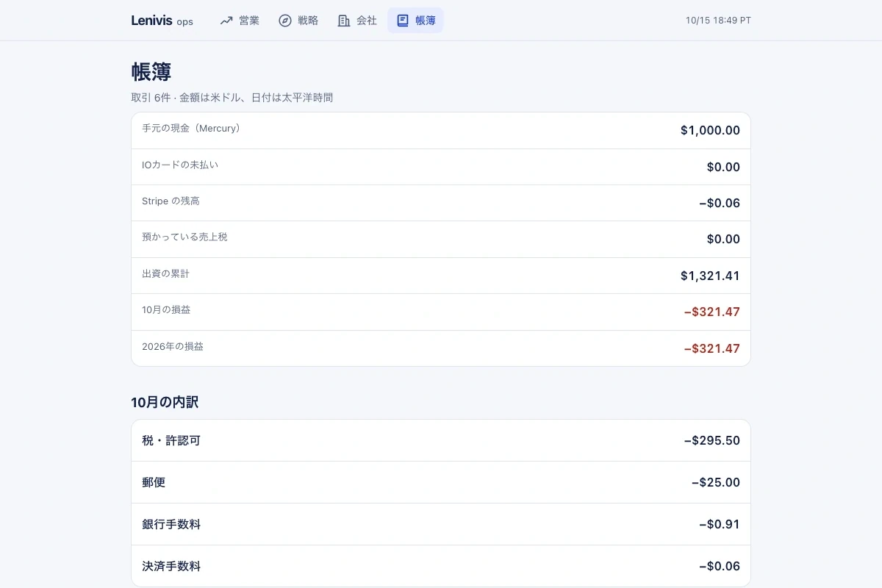Click the −$0.91 amount
The width and height of the screenshot is (882, 588).
tap(720, 525)
